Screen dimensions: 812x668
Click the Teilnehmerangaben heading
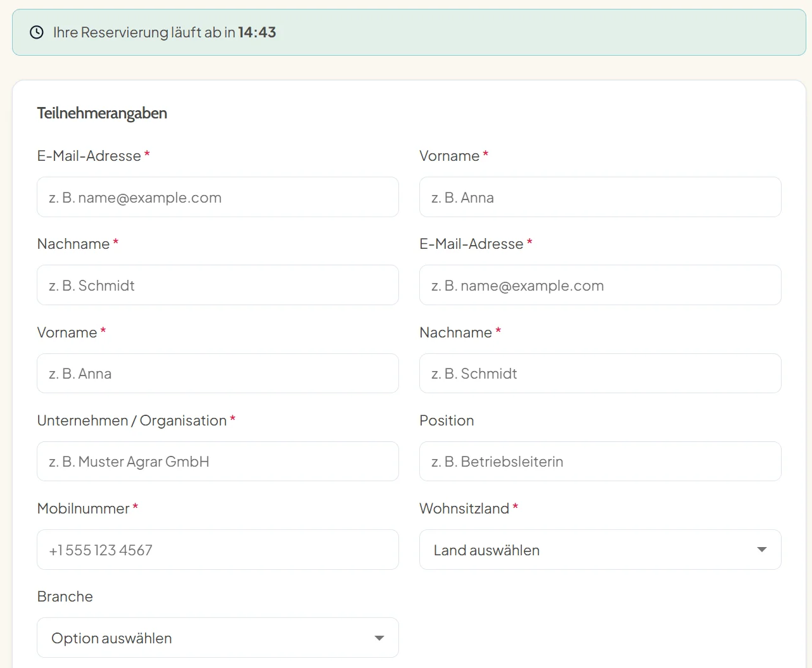(102, 113)
